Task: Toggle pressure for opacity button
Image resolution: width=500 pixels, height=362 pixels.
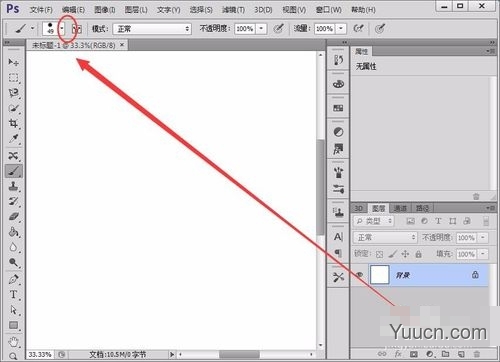Action: point(279,29)
